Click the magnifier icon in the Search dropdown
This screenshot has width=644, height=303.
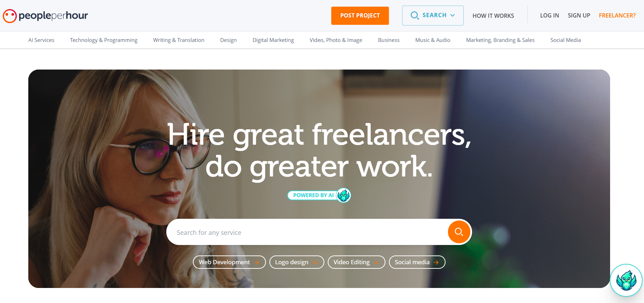tap(414, 15)
